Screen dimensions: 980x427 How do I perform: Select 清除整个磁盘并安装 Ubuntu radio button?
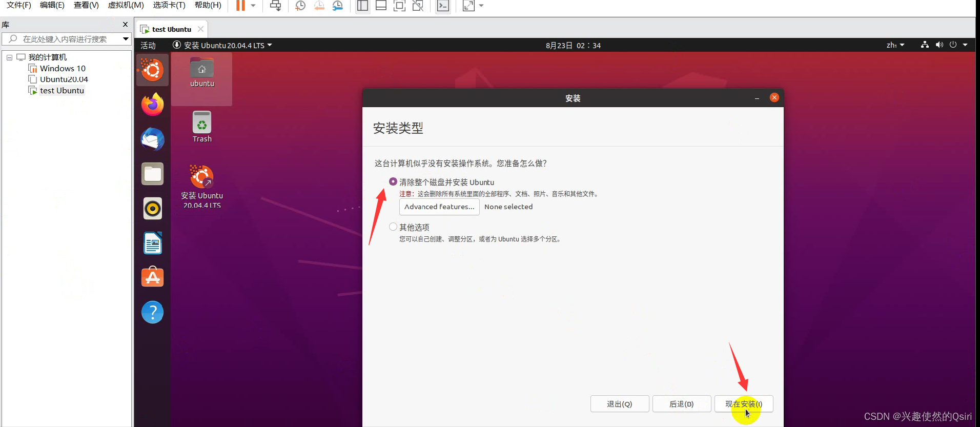coord(393,181)
